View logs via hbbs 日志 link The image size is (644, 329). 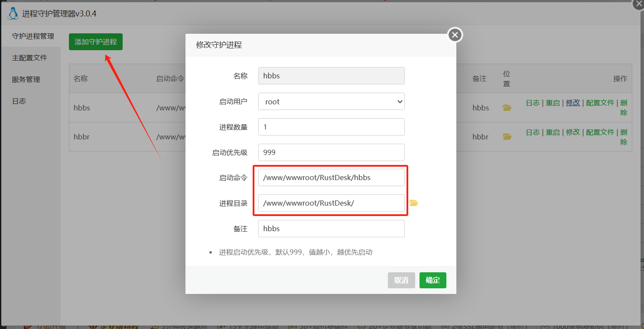click(x=533, y=103)
